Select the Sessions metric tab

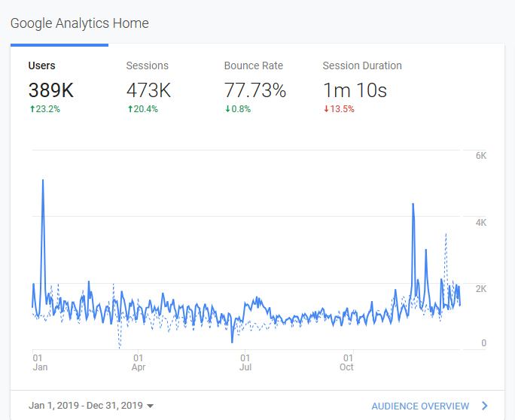click(147, 66)
